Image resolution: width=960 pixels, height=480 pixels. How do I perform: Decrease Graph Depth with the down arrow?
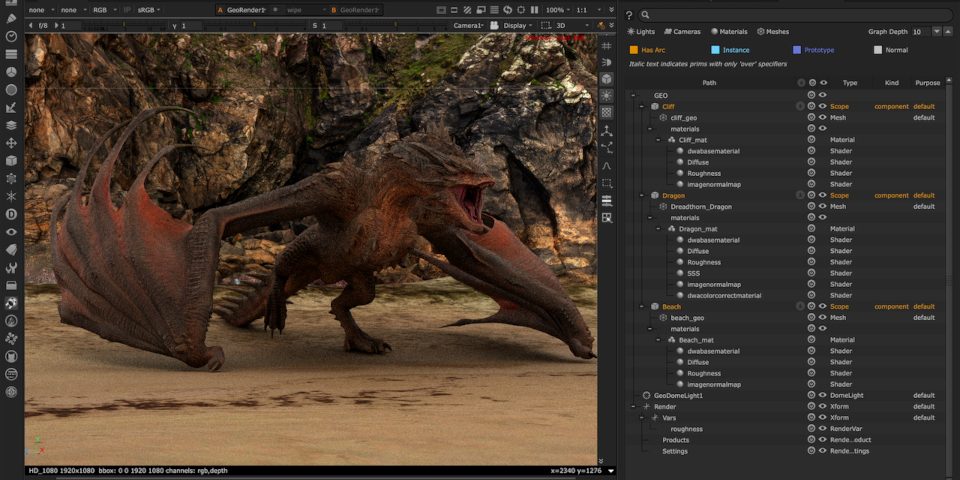937,32
